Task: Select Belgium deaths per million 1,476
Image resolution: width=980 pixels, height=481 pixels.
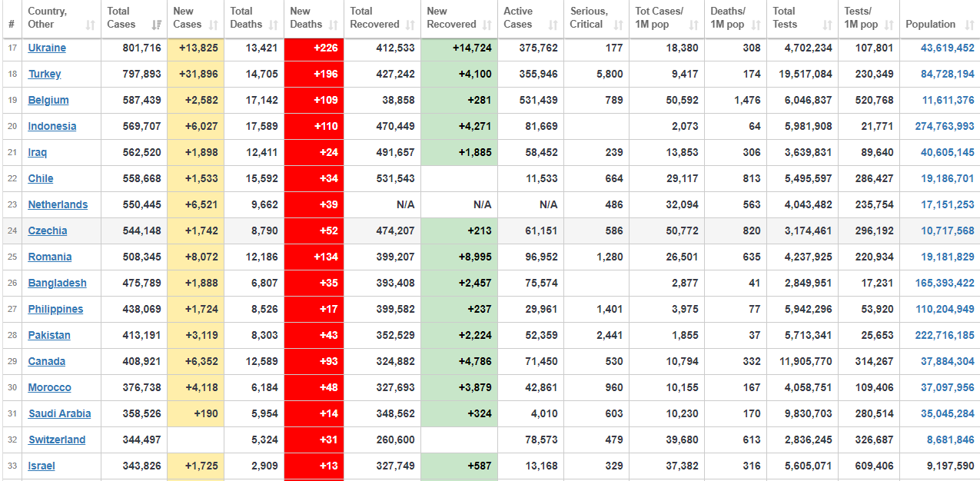Action: tap(747, 100)
